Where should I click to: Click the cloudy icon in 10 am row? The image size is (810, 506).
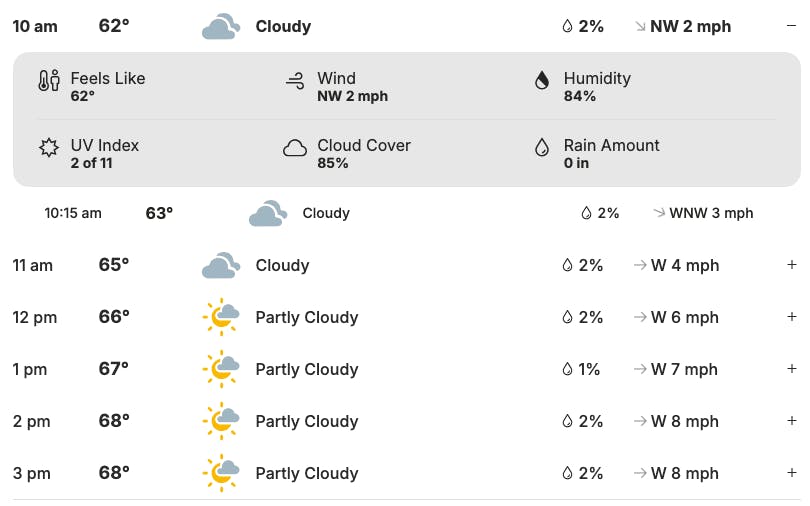(x=220, y=27)
